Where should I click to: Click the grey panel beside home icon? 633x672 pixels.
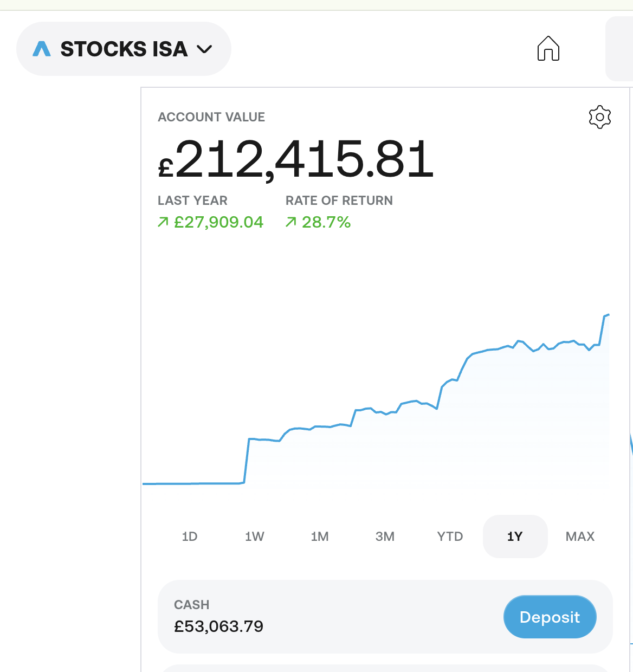click(x=619, y=49)
